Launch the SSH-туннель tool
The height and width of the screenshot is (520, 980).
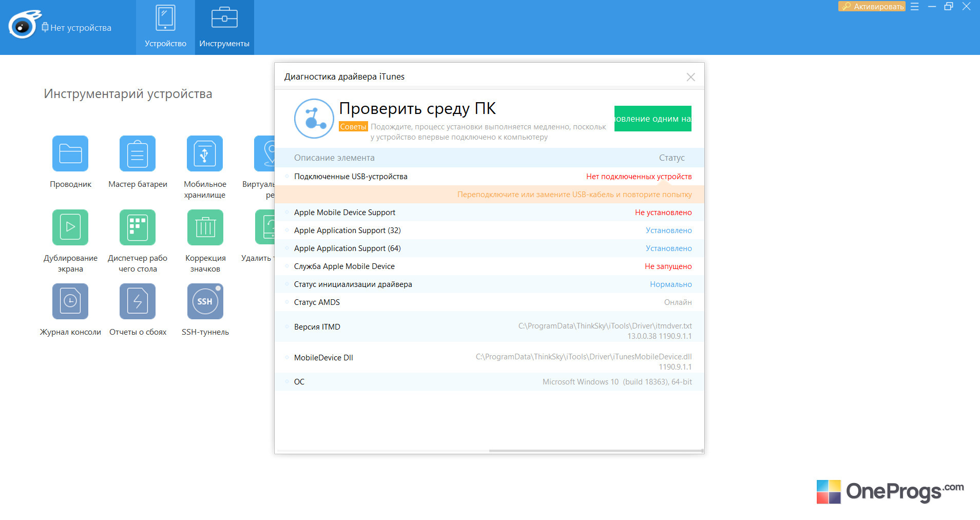[x=205, y=301]
